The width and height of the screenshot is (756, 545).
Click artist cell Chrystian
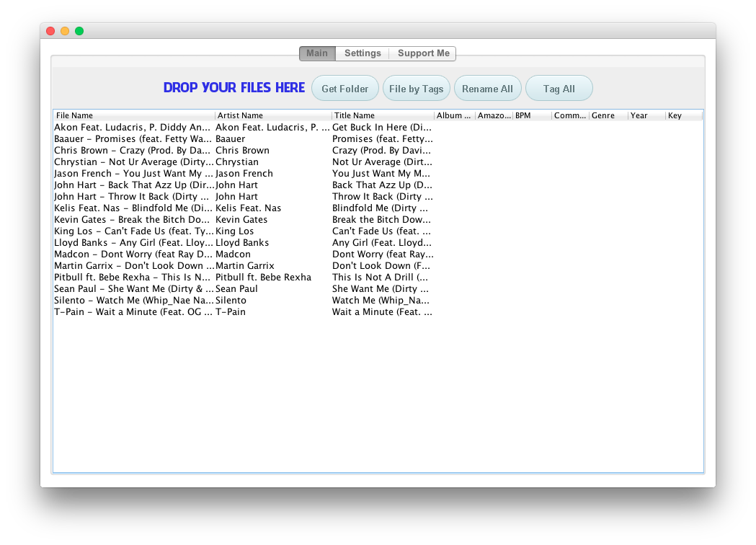click(x=273, y=162)
